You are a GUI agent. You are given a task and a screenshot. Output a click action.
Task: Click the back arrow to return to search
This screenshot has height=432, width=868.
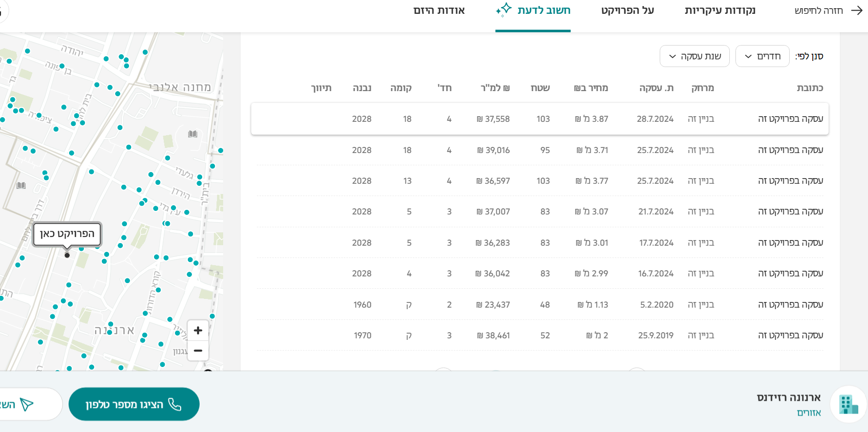[857, 11]
